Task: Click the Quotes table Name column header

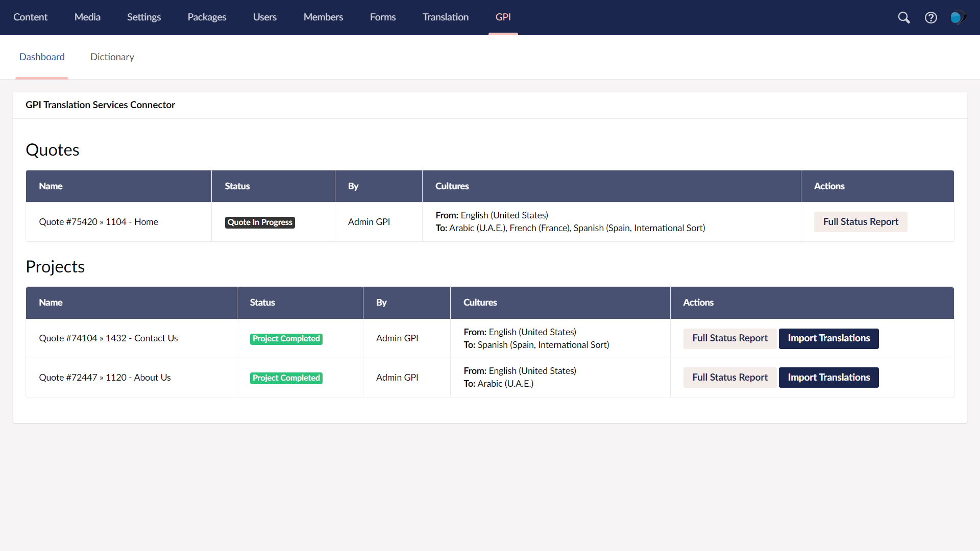Action: (119, 186)
